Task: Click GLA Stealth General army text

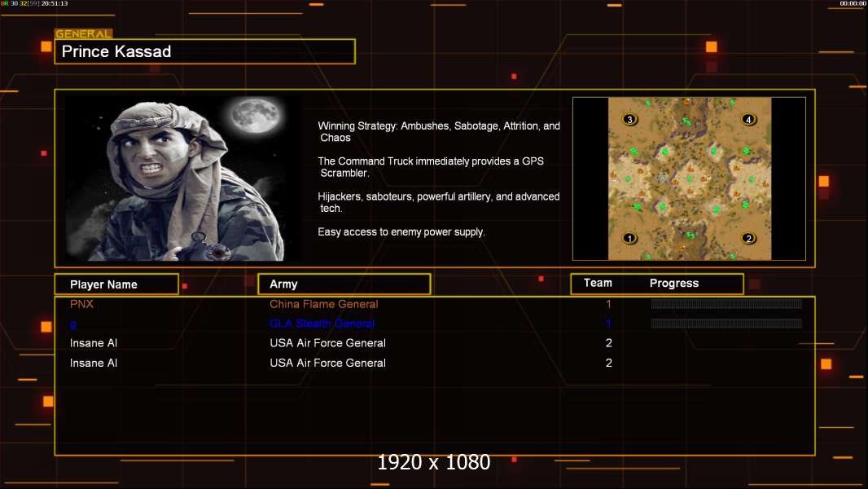Action: pyautogui.click(x=322, y=324)
